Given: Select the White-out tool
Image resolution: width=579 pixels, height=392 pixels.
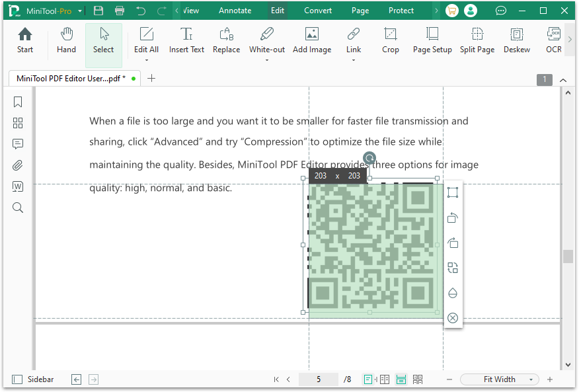Looking at the screenshot, I should click(267, 40).
